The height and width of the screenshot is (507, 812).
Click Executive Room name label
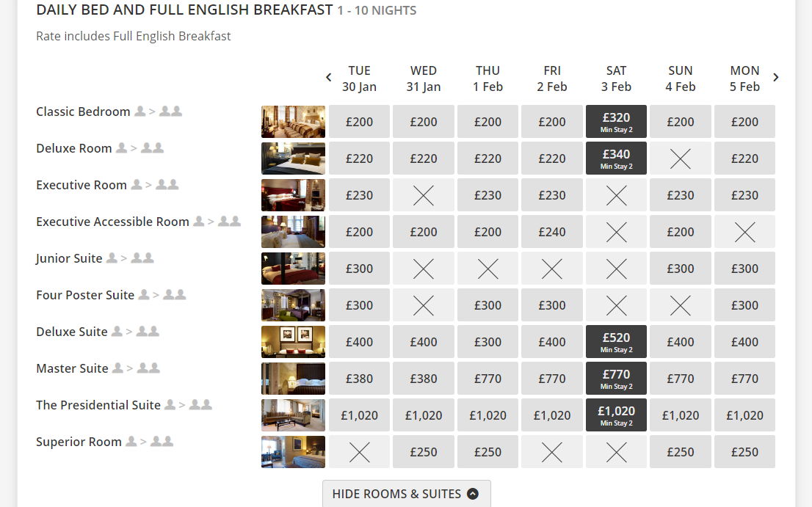click(81, 185)
